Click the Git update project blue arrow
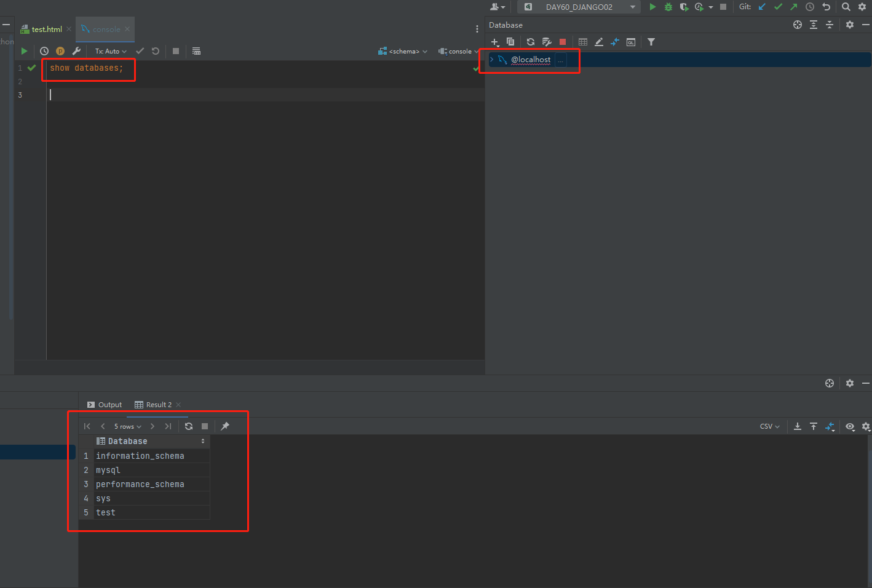This screenshot has width=872, height=588. pos(762,7)
